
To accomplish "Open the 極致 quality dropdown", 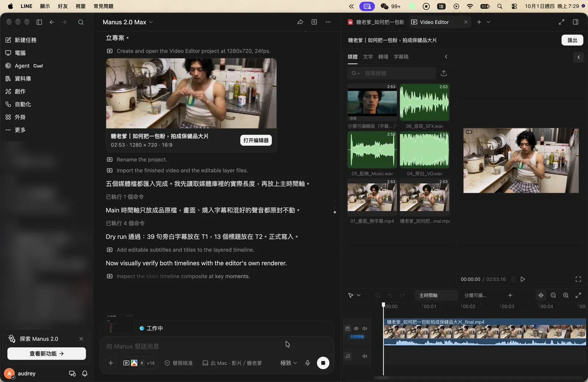I will 288,363.
